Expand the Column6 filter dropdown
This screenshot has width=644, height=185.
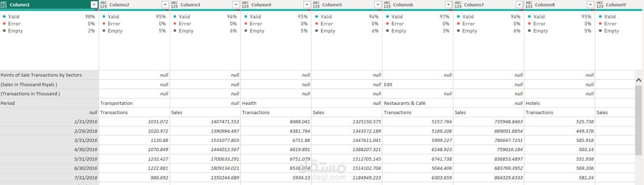tap(448, 4)
